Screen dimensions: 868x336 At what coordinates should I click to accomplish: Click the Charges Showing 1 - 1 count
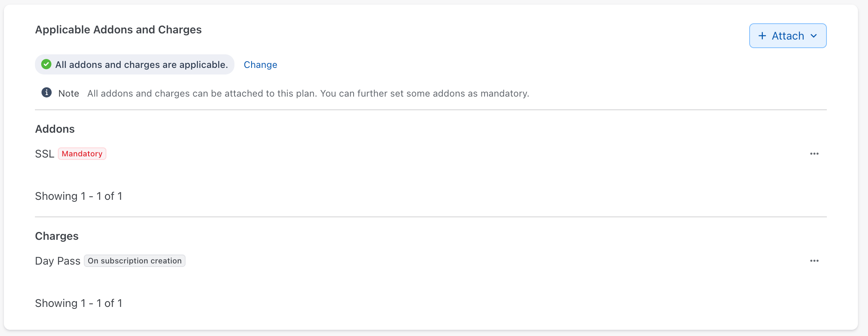(x=78, y=303)
